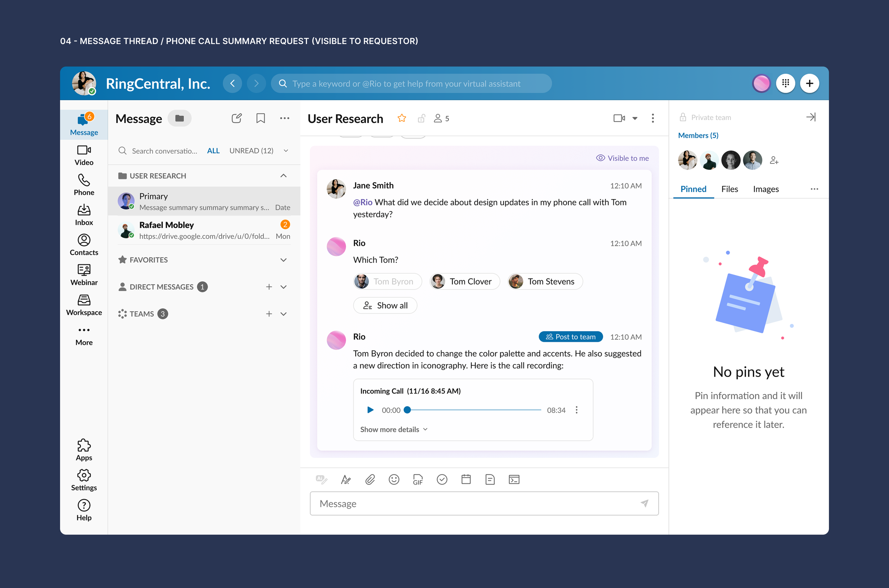Collapse the USER RESEARCH section
The image size is (889, 588).
(283, 176)
